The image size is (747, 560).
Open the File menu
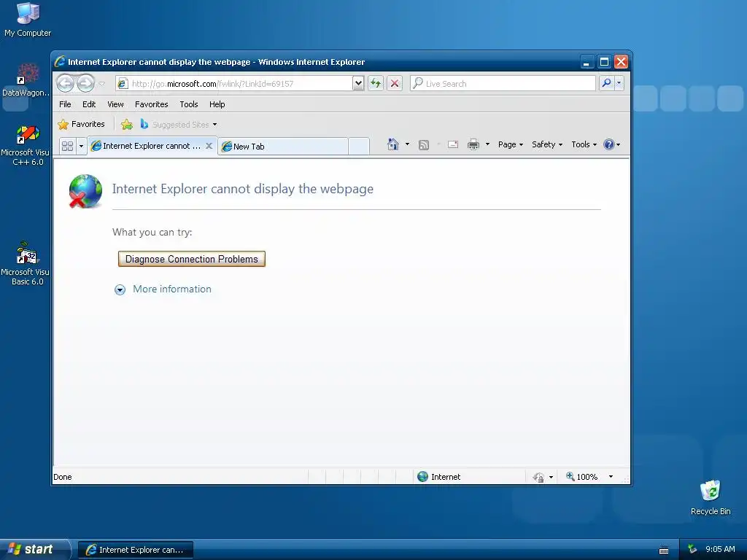point(65,104)
